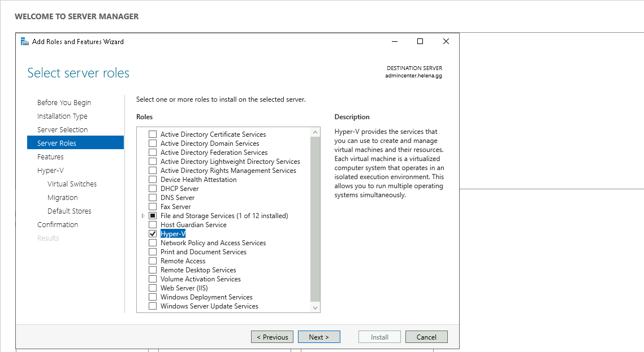This screenshot has width=644, height=352.
Task: Go to the Features wizard step
Action: click(50, 157)
